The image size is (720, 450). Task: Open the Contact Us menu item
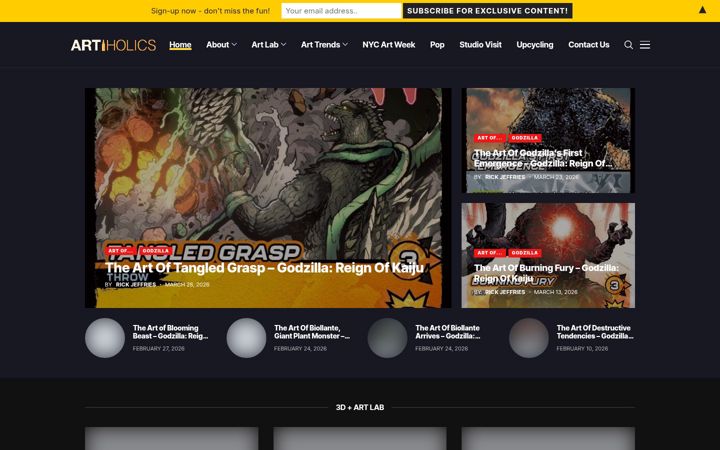point(589,45)
